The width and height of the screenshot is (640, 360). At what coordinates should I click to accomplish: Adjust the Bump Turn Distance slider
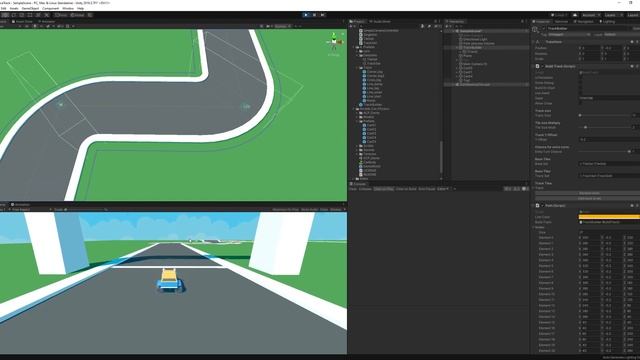click(605, 151)
